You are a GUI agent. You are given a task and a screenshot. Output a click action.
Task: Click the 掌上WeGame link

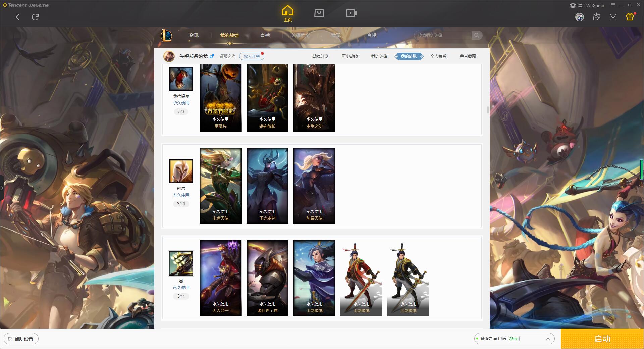587,5
